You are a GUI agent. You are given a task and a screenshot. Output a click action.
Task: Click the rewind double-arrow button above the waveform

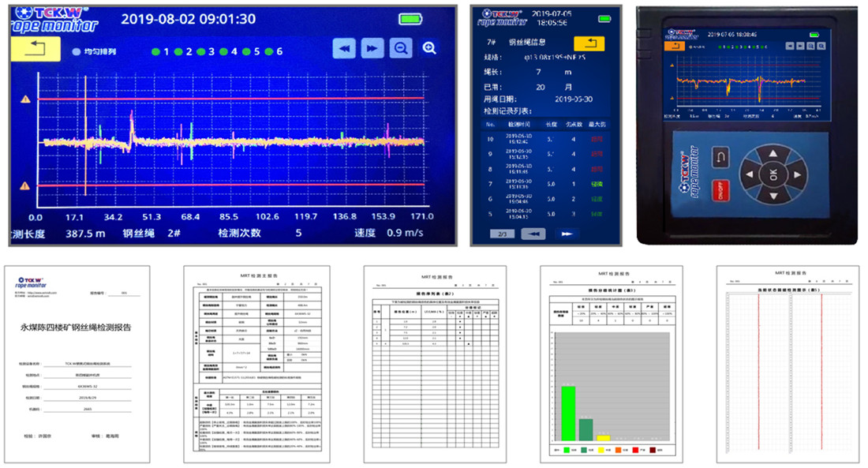[x=344, y=48]
